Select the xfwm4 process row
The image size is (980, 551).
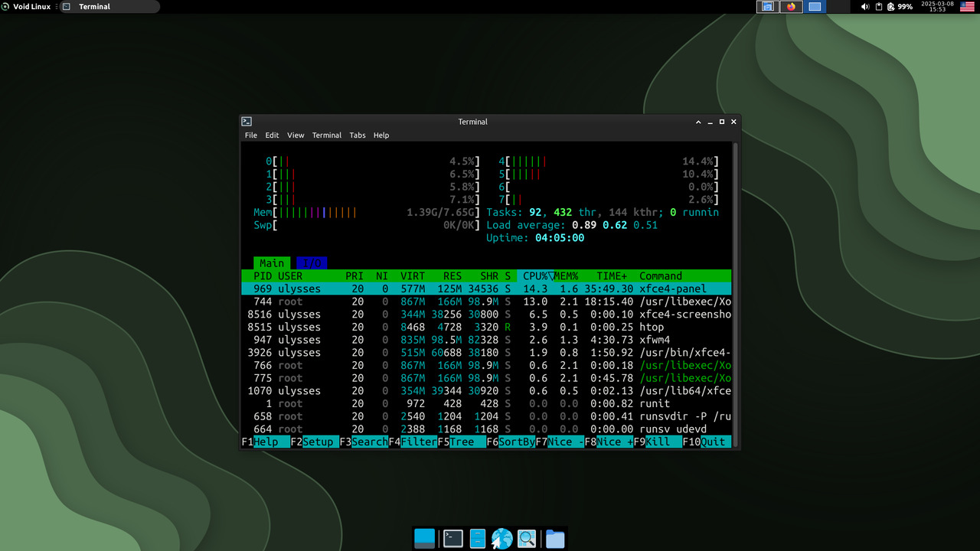[486, 340]
